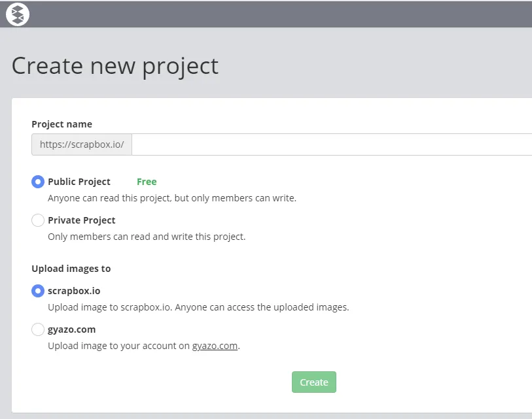The image size is (532, 419).
Task: Click the Project name text field
Action: 331,144
